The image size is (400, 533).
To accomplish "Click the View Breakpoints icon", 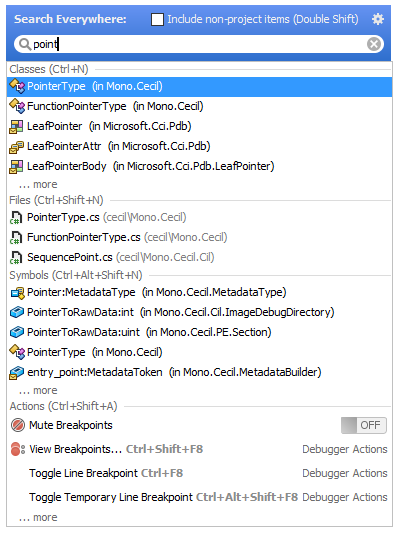I will coord(18,449).
